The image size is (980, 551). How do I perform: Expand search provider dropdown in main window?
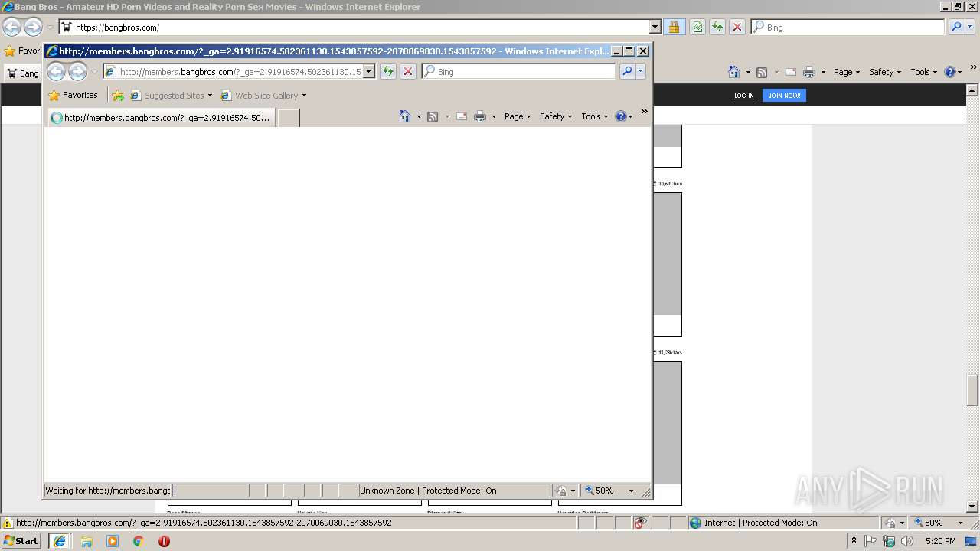point(970,27)
